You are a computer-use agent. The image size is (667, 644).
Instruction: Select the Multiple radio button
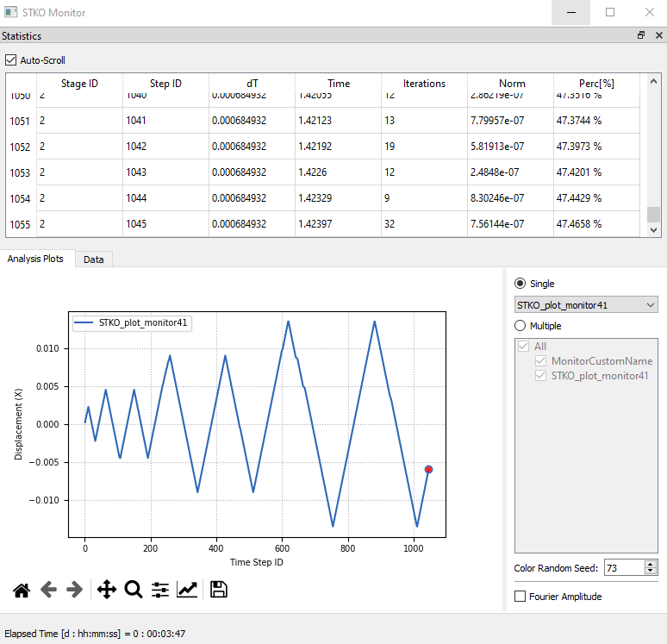(x=520, y=326)
